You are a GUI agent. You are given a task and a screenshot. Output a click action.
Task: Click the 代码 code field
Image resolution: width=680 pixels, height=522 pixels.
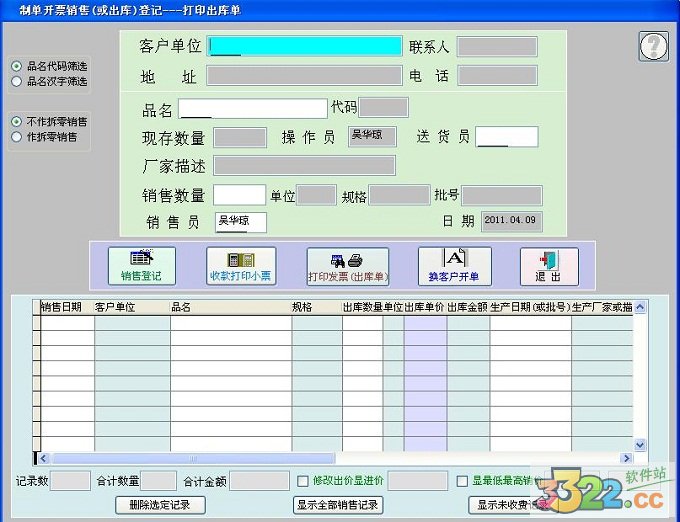point(383,108)
